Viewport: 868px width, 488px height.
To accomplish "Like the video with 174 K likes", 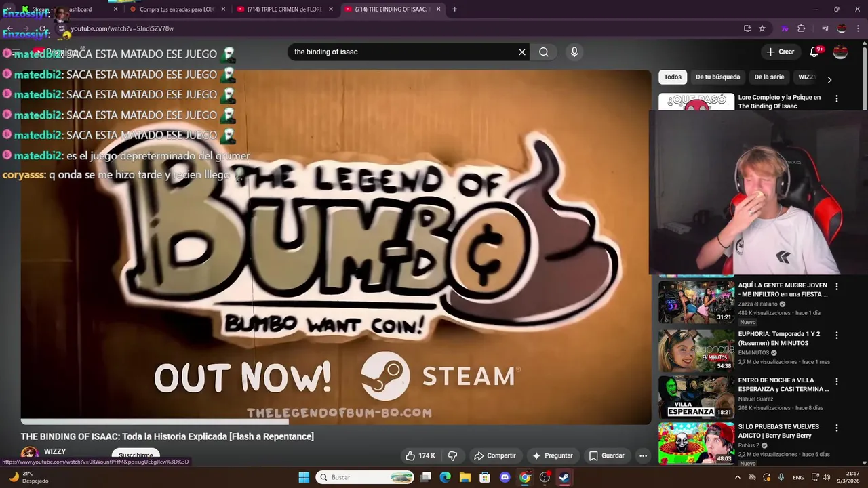I will (x=420, y=455).
